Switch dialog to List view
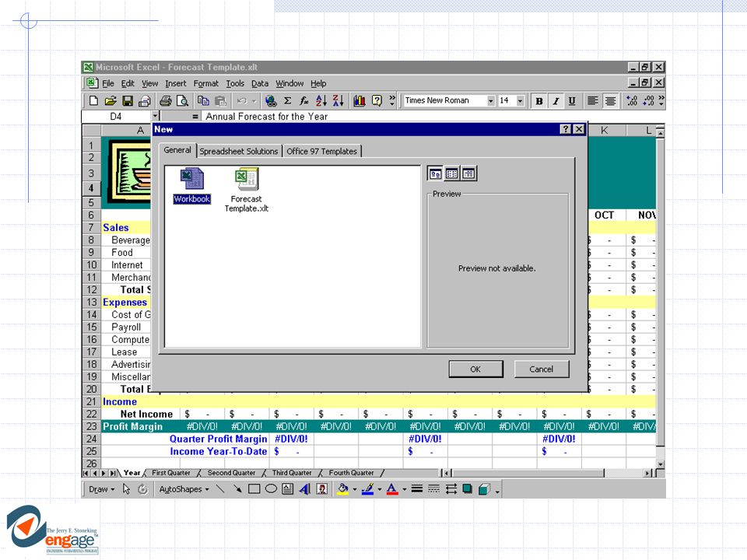 pyautogui.click(x=451, y=173)
